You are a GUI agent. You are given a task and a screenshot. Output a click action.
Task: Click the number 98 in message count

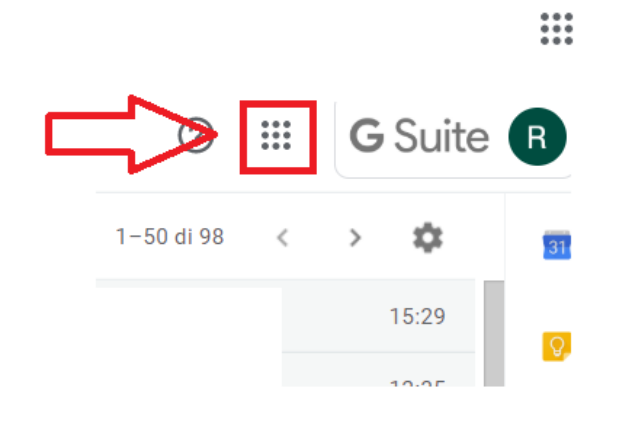211,237
